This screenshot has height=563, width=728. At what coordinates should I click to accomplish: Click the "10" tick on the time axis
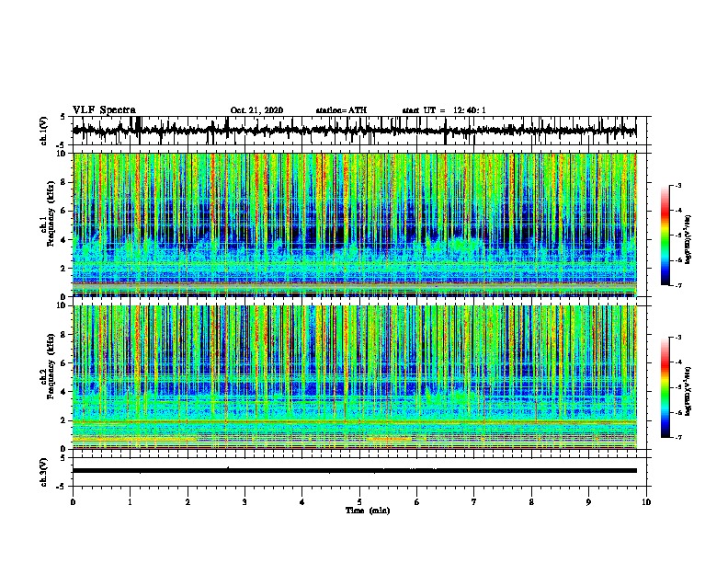(646, 502)
